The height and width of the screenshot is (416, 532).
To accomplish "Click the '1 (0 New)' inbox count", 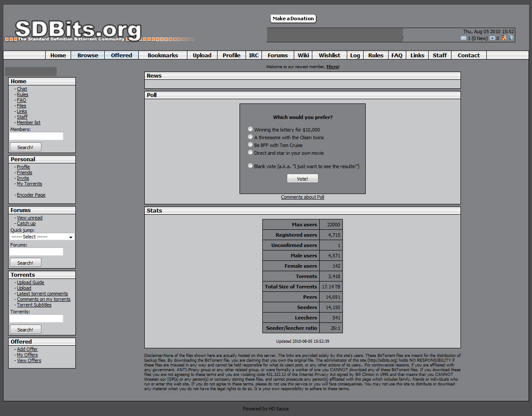I will [x=478, y=38].
